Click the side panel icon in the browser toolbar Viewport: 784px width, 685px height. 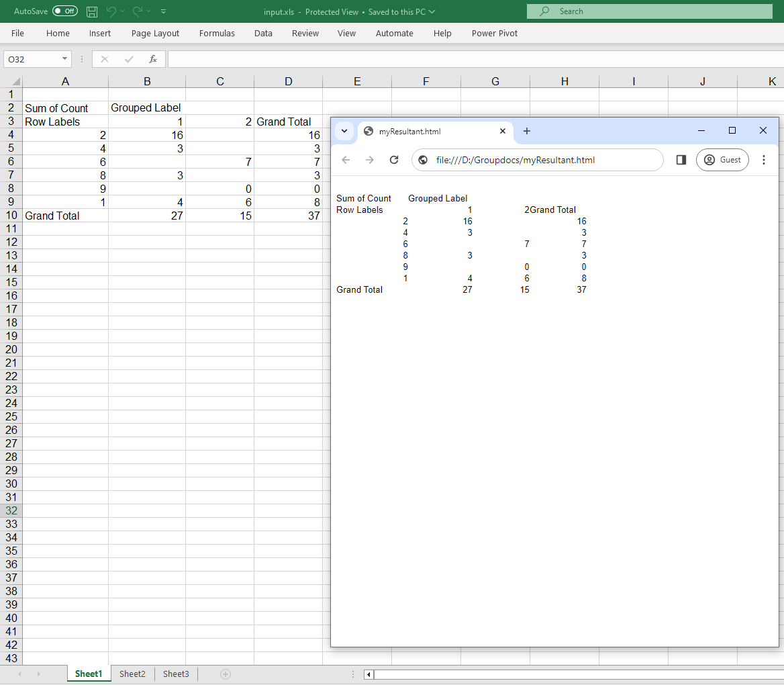[x=681, y=160]
